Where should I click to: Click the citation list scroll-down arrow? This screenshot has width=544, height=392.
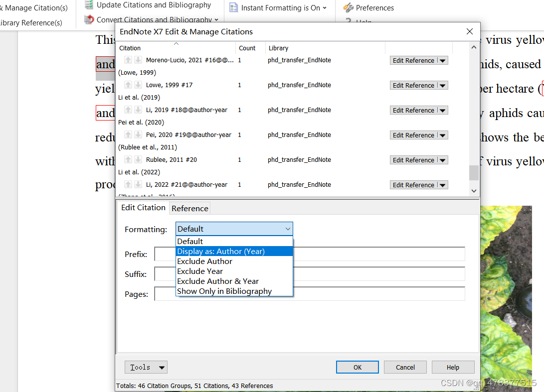(x=474, y=191)
